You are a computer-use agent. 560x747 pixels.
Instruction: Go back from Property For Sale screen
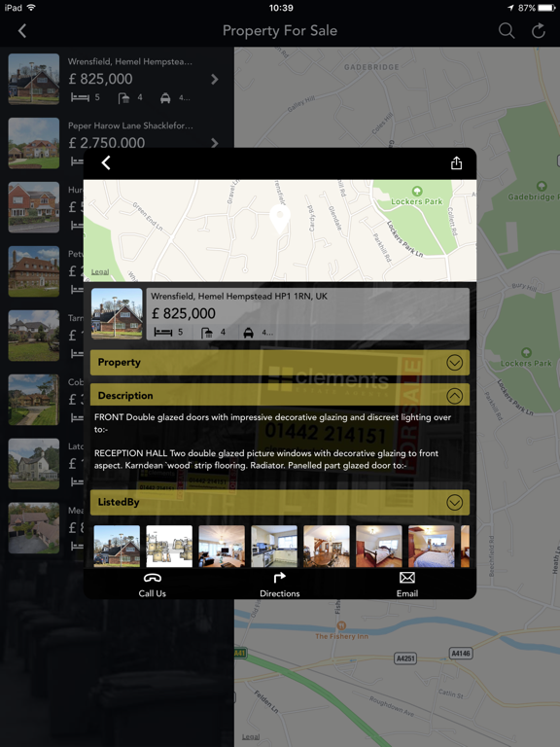[x=22, y=31]
